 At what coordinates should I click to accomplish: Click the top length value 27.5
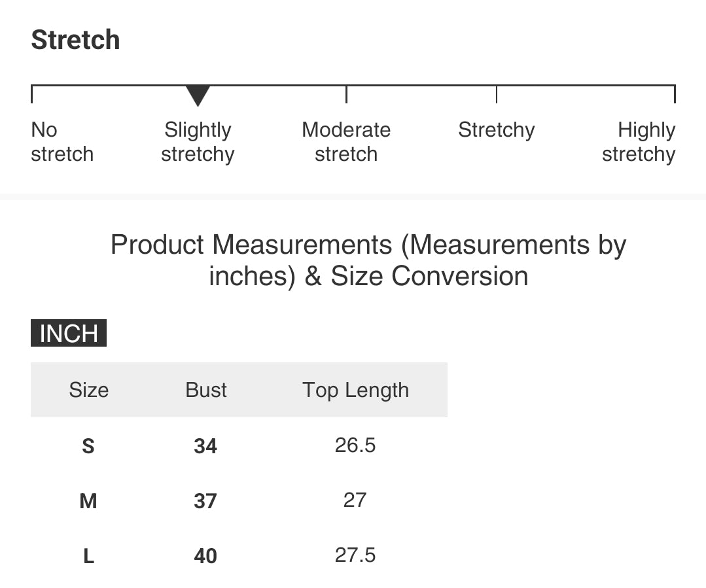(x=355, y=555)
